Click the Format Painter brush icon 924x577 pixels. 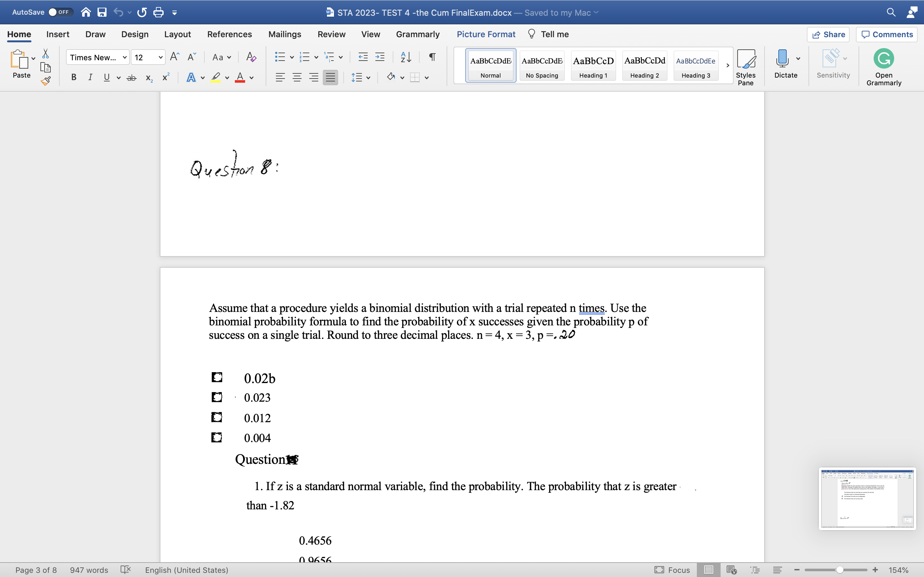tap(46, 81)
